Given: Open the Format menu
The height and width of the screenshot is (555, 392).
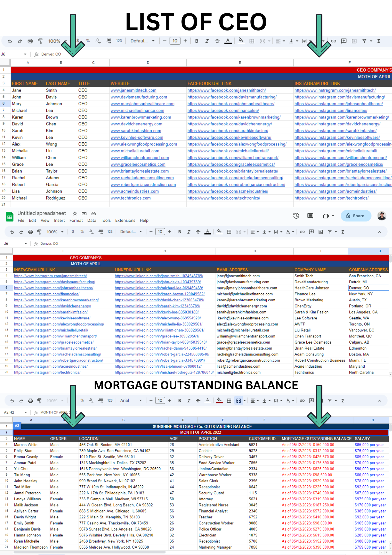Looking at the screenshot, I should (76, 220).
